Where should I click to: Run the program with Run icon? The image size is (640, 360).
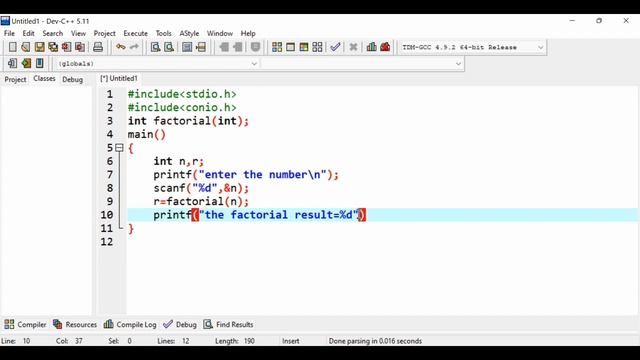click(290, 47)
